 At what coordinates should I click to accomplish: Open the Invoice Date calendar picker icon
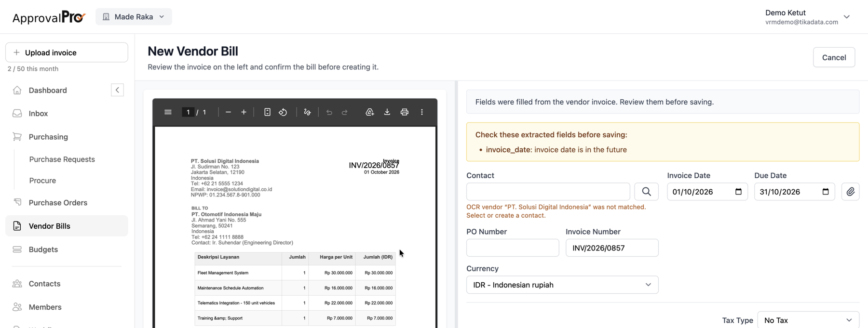[738, 192]
